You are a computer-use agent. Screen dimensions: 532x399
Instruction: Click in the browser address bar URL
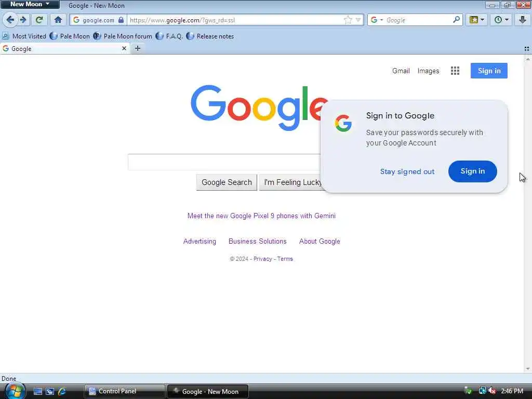(234, 20)
